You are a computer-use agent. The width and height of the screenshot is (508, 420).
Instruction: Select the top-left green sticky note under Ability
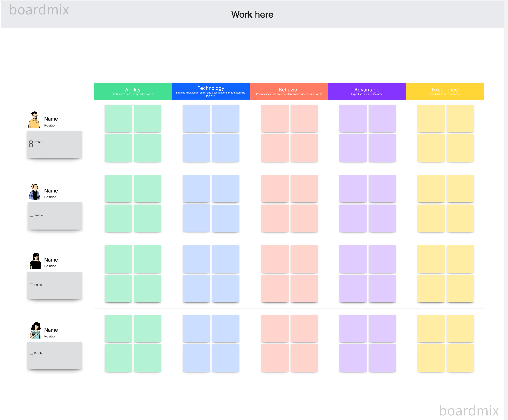[x=118, y=118]
